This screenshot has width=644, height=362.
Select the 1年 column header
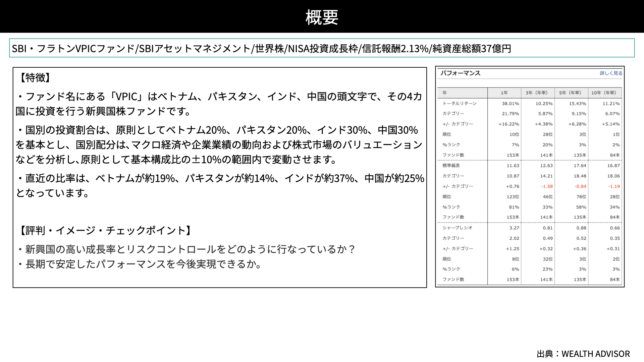click(504, 93)
